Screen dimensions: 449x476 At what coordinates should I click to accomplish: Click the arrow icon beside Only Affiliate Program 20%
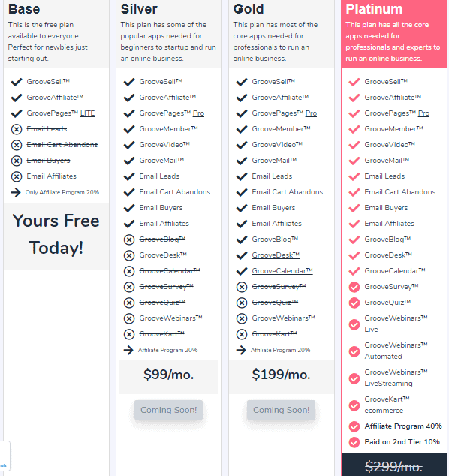point(16,192)
